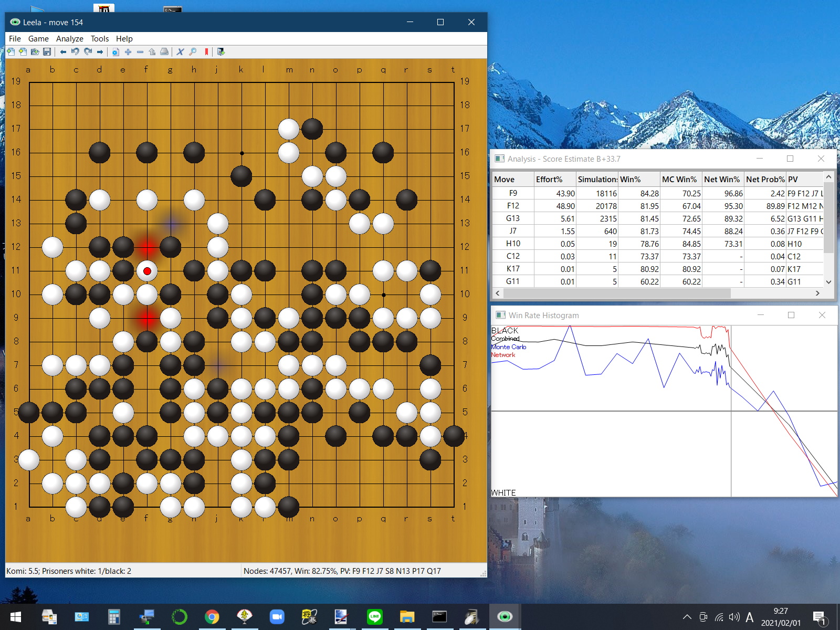Image resolution: width=840 pixels, height=630 pixels.
Task: Click the red bookmark toolbar icon
Action: pos(206,52)
